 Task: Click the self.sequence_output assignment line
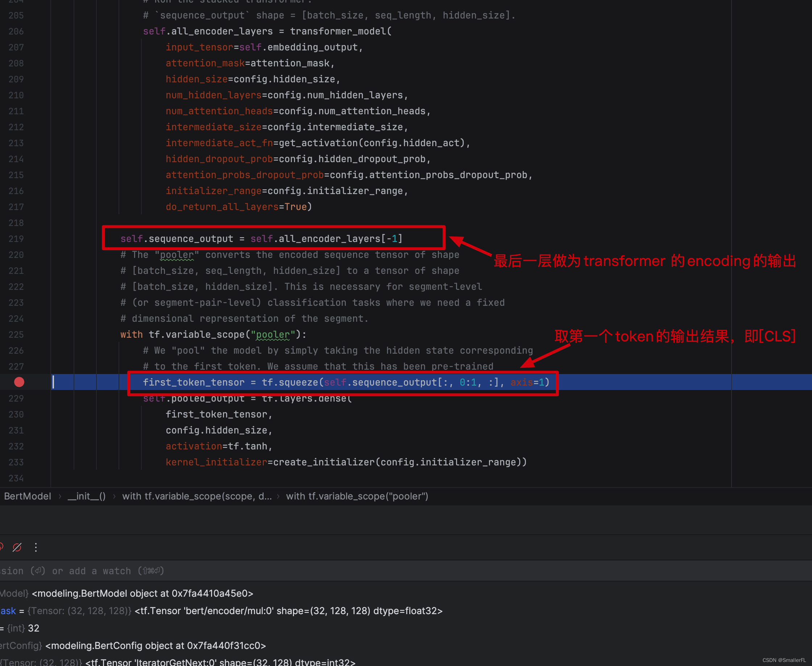click(x=261, y=239)
